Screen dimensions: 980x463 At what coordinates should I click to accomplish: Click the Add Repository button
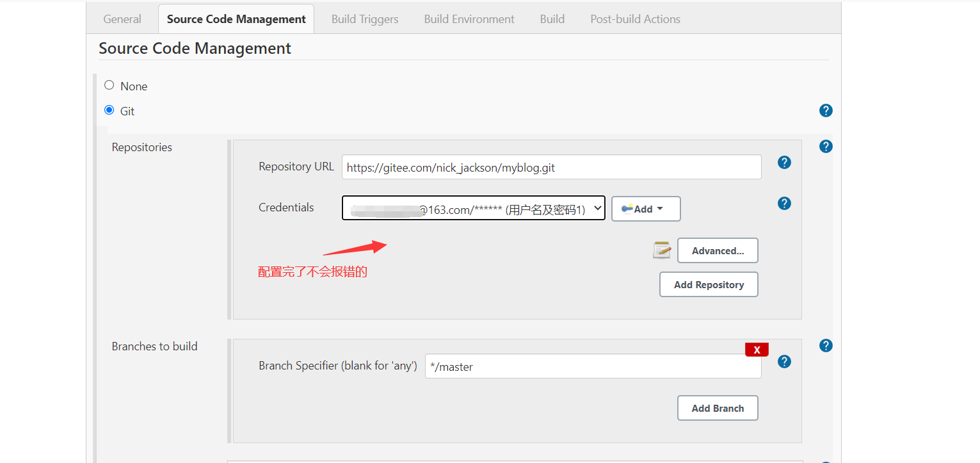point(709,284)
